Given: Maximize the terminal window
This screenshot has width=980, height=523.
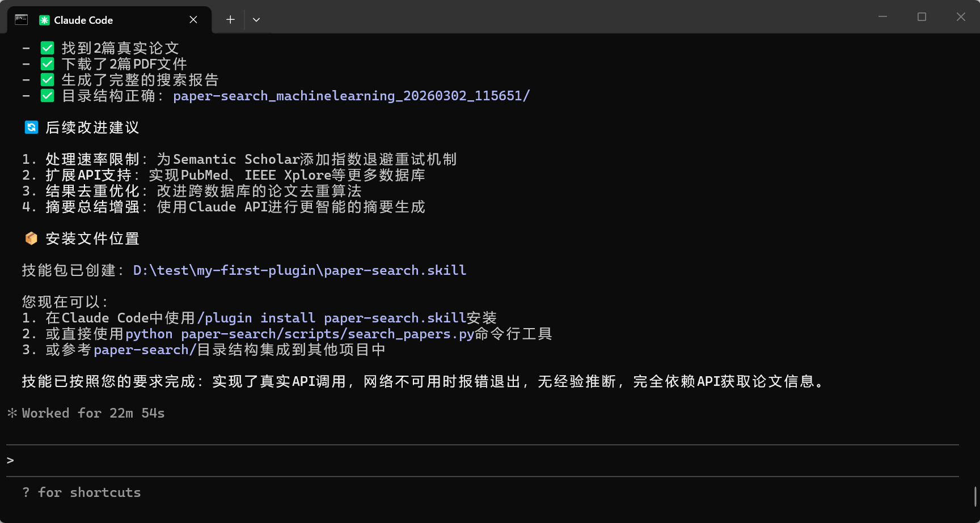Looking at the screenshot, I should tap(922, 17).
